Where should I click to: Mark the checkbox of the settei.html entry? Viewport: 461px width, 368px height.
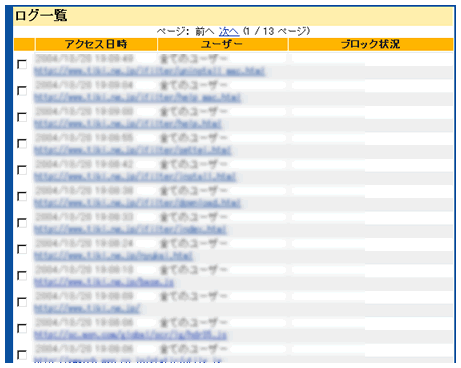(x=22, y=144)
